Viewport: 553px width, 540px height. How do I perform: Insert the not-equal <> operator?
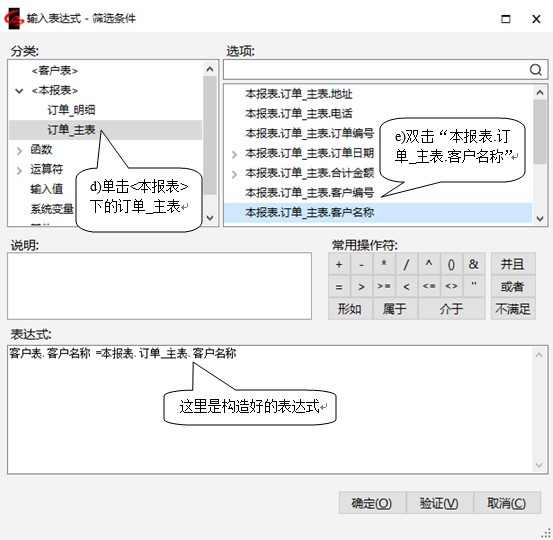[451, 286]
